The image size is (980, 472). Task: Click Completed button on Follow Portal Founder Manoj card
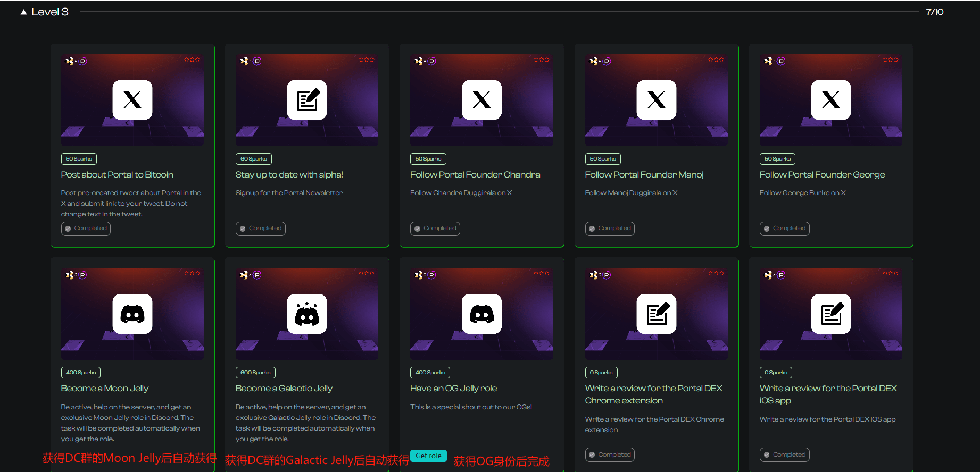click(x=610, y=229)
